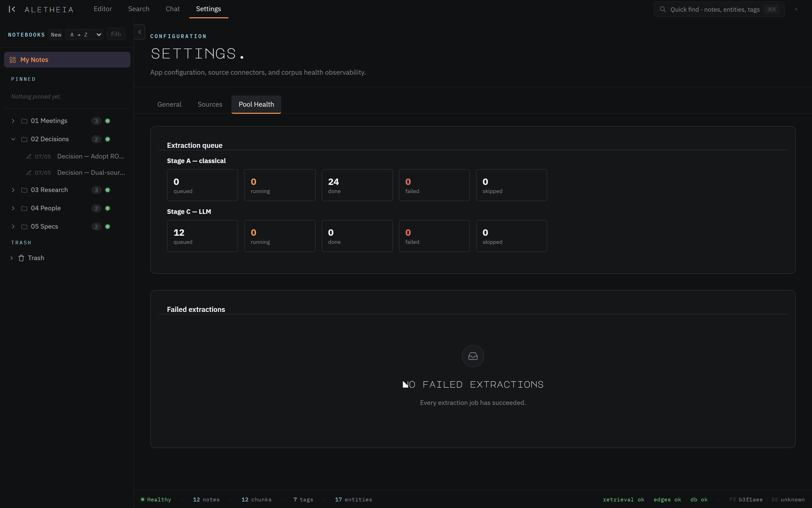Open the A → Z sort dropdown
This screenshot has height=508, width=812.
pos(84,35)
